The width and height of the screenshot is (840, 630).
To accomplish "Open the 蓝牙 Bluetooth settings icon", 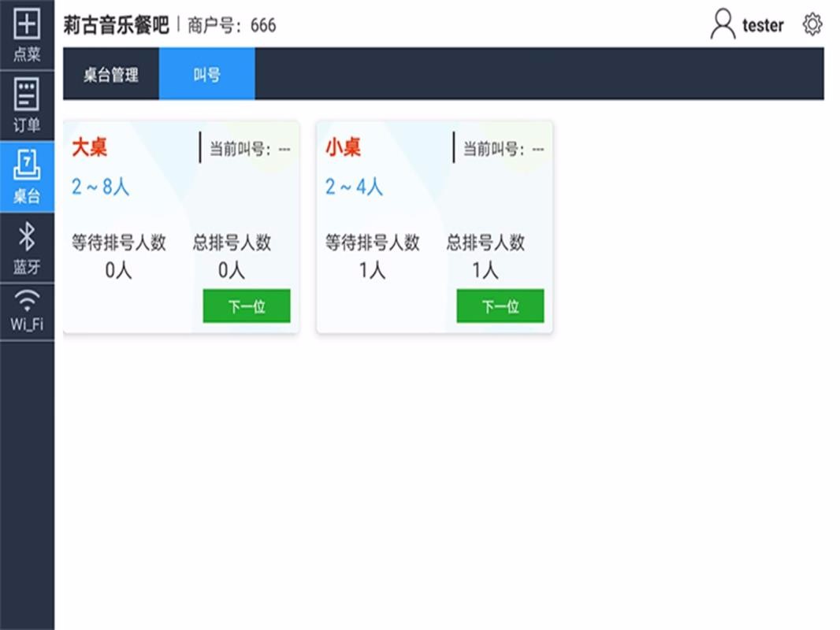I will (27, 247).
